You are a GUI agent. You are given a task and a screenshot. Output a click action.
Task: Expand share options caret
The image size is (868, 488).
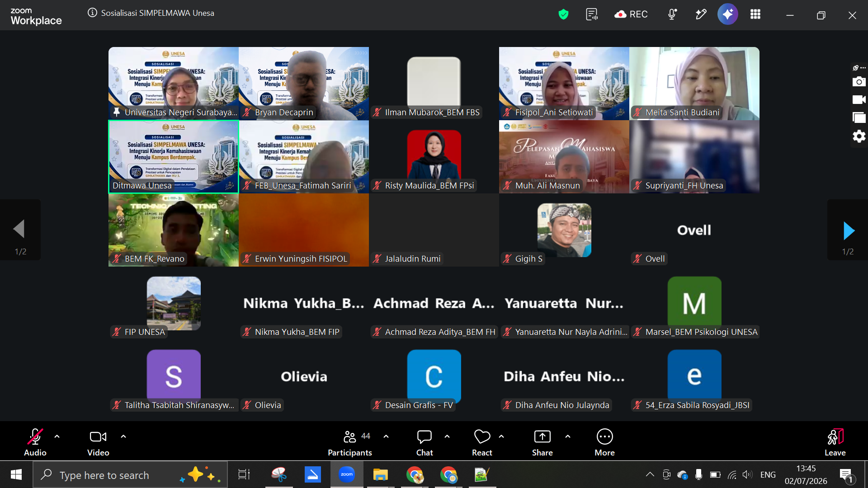coord(568,436)
